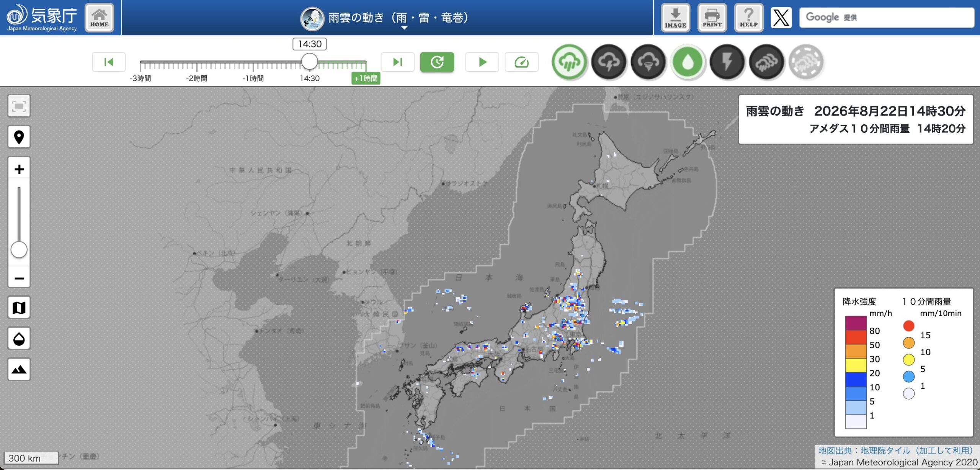
Task: Open animation speed gauge button
Action: coord(522,62)
